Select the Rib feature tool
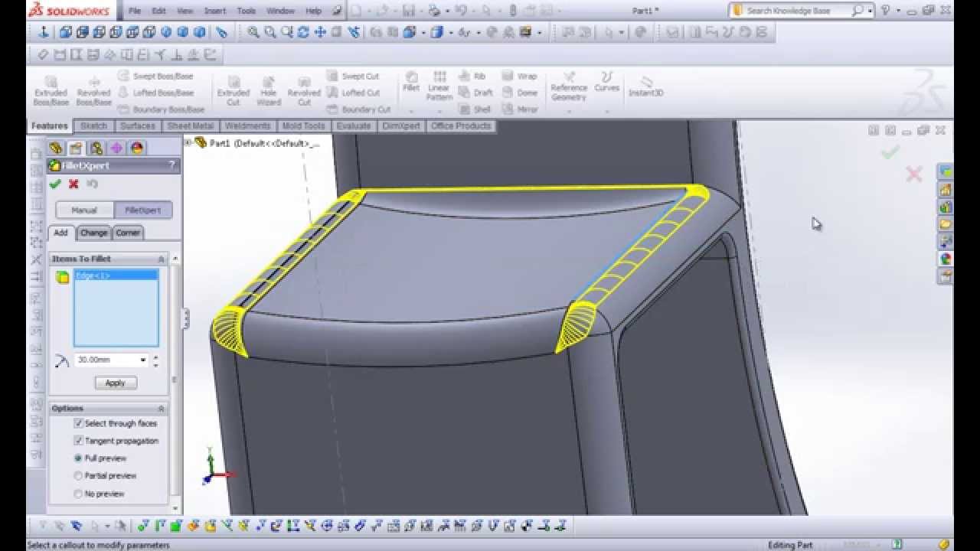The image size is (980, 551). click(472, 76)
